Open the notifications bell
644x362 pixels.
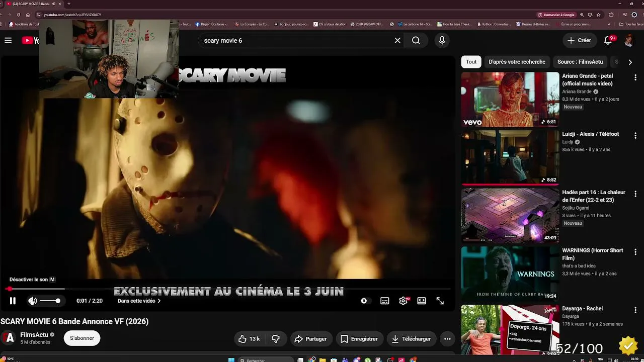click(608, 40)
